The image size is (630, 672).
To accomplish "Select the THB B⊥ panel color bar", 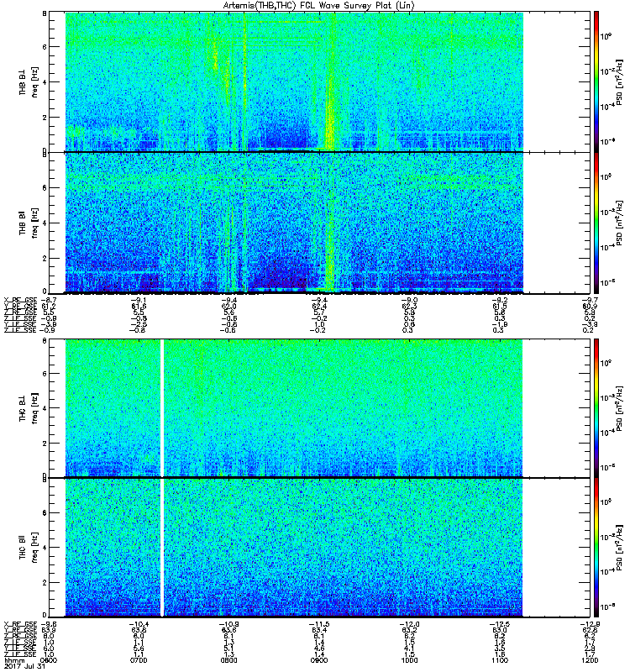I will coord(596,81).
